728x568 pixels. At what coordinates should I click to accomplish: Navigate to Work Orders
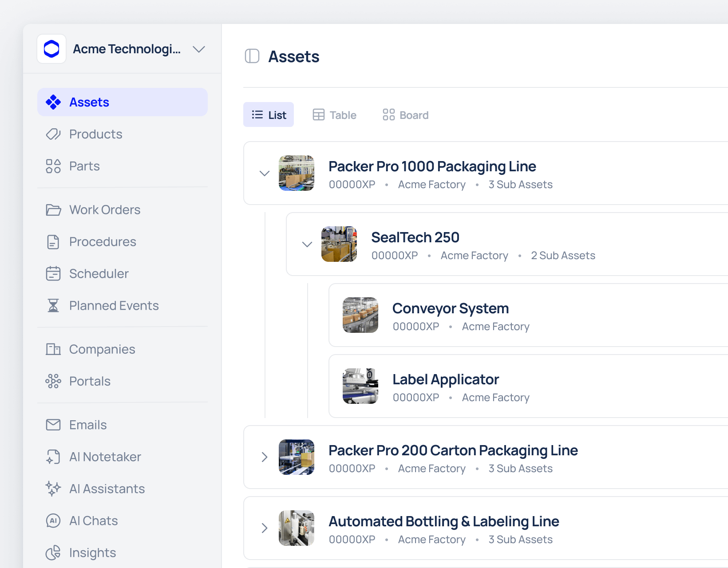pos(123,209)
